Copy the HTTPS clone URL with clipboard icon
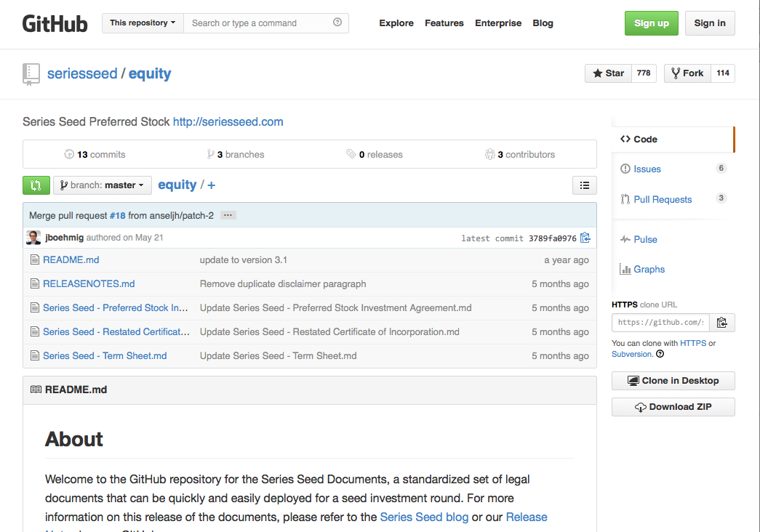 point(721,322)
